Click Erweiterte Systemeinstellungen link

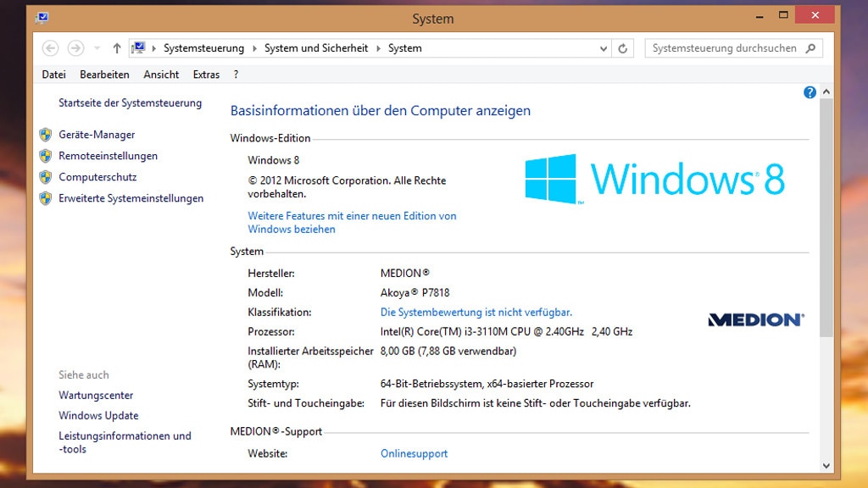click(131, 198)
